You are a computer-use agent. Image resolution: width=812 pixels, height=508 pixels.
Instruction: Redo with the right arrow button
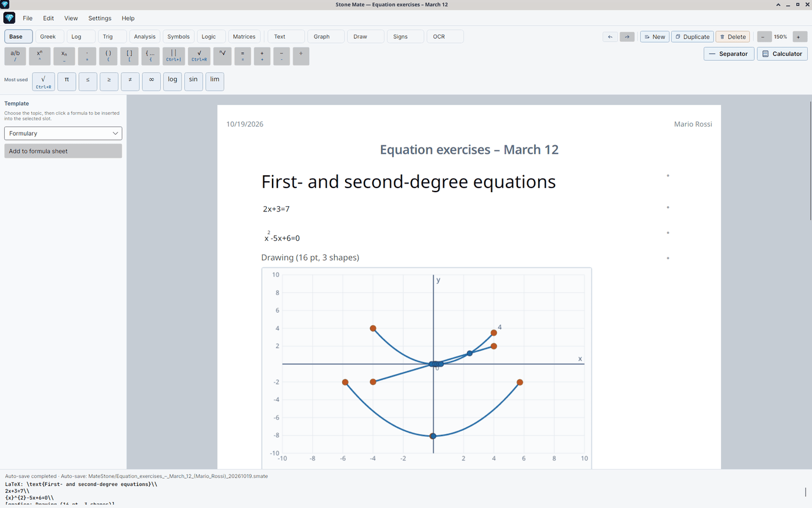[x=627, y=37]
